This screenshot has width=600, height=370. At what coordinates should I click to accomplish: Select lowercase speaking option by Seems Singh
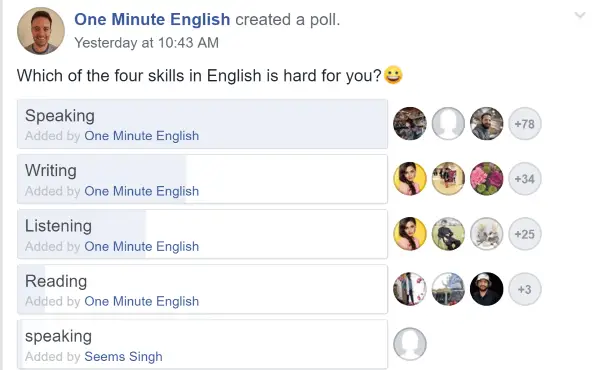coord(202,344)
